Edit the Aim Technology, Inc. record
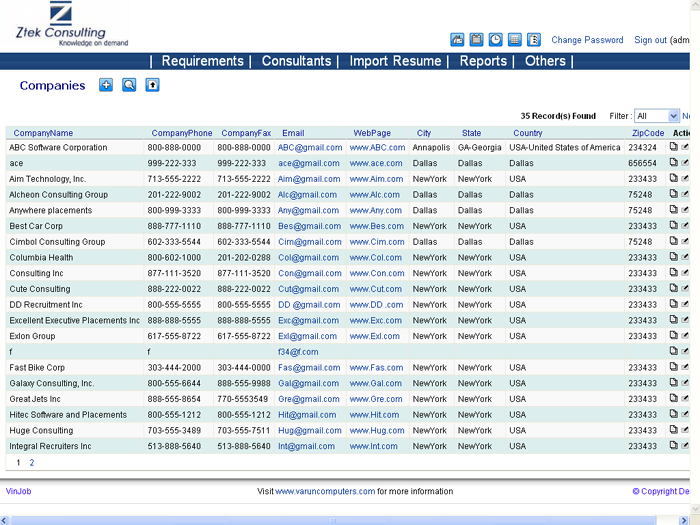 pyautogui.click(x=685, y=178)
